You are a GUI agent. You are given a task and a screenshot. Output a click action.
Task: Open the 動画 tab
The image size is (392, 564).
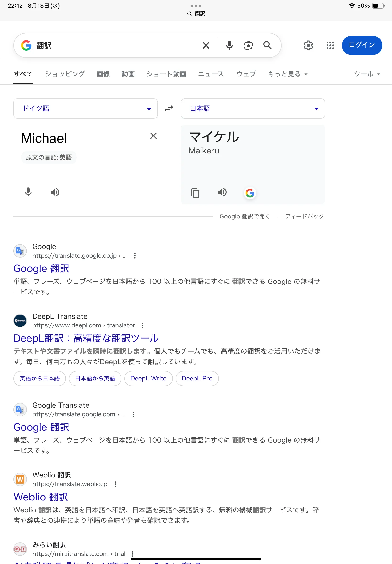(128, 74)
